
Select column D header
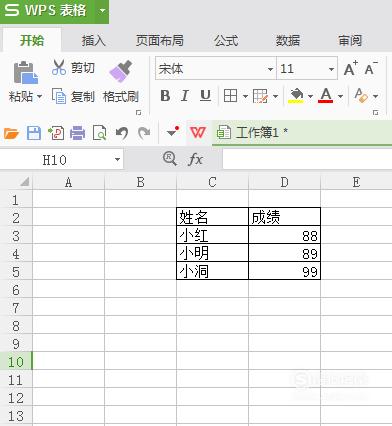[284, 182]
